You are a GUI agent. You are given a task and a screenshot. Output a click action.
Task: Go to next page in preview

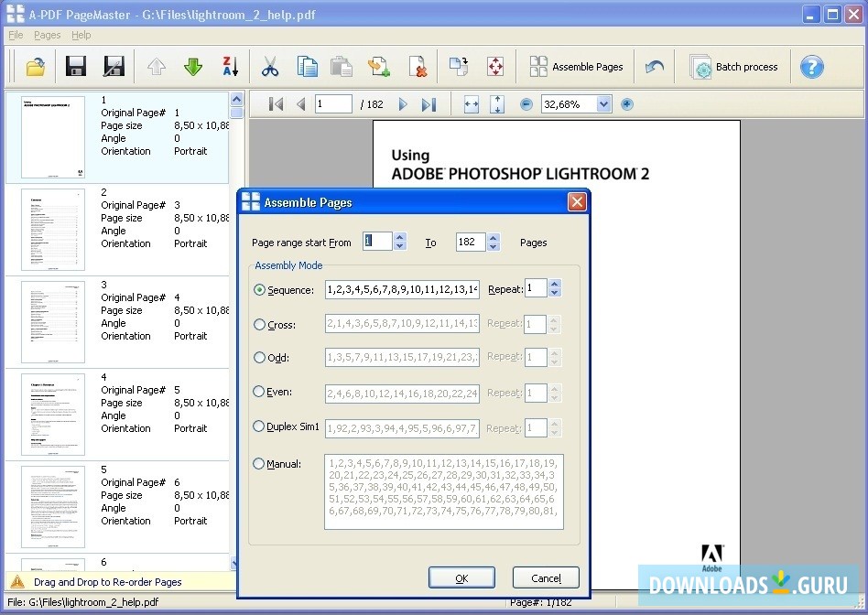403,104
